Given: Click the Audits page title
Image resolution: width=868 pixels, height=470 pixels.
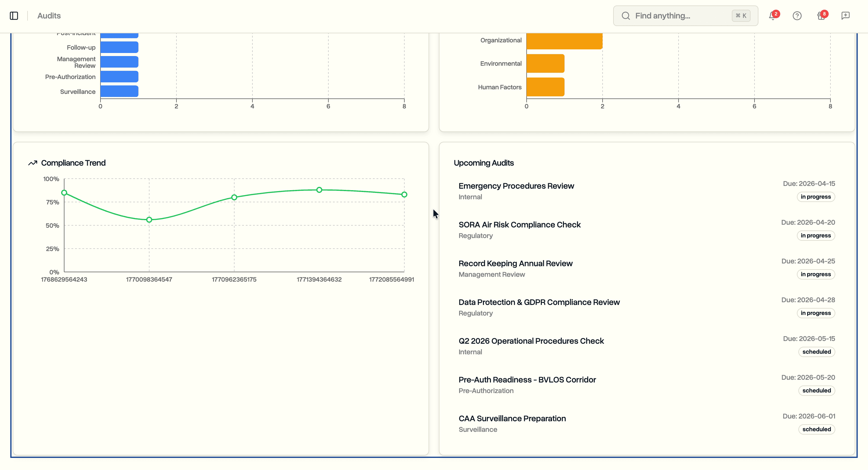Looking at the screenshot, I should (x=49, y=15).
